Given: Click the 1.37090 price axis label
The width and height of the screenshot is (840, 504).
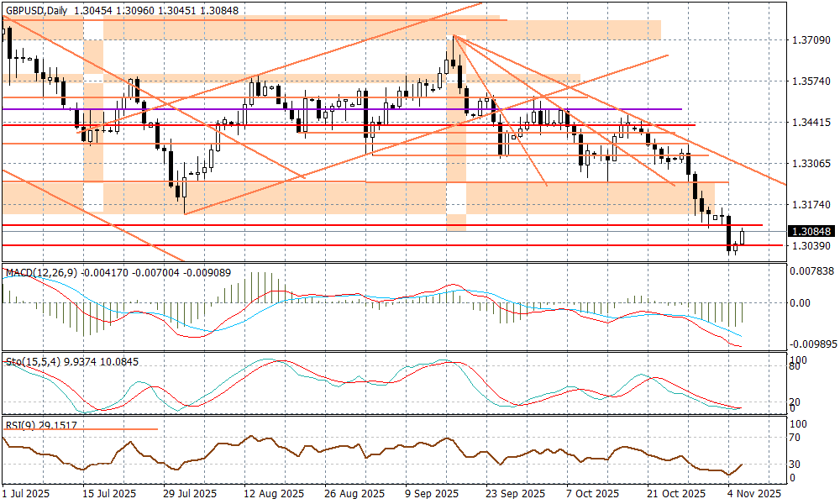Looking at the screenshot, I should [x=812, y=40].
